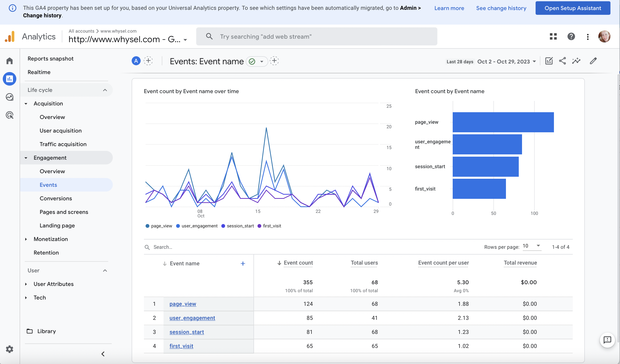The image size is (620, 364).
Task: Open the Insights sparkline icon
Action: [576, 61]
